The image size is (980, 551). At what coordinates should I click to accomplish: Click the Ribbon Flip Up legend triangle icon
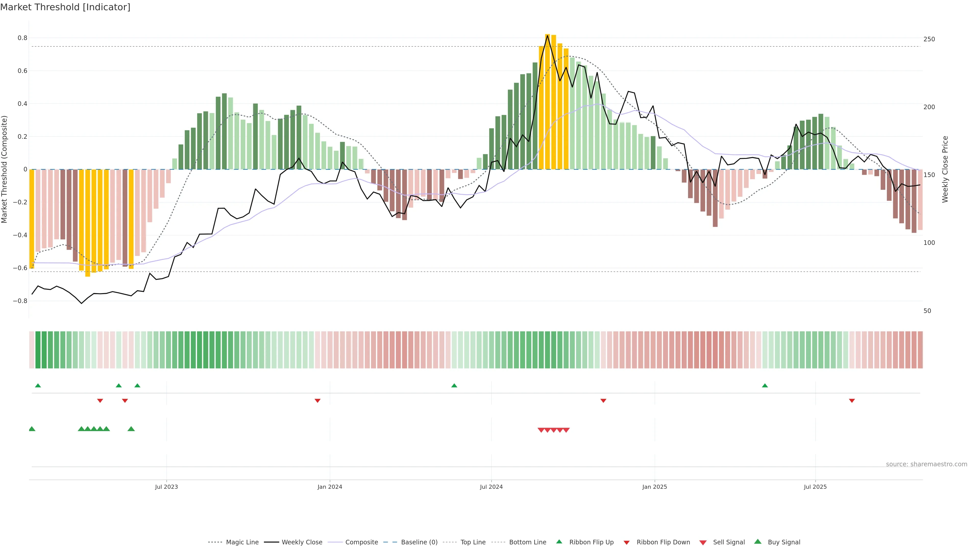[x=559, y=542]
